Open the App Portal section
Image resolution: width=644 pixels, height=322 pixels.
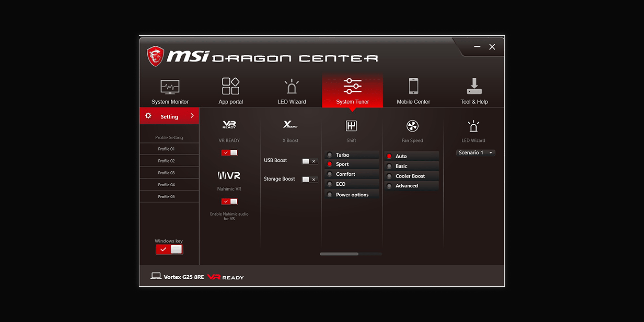coord(230,90)
